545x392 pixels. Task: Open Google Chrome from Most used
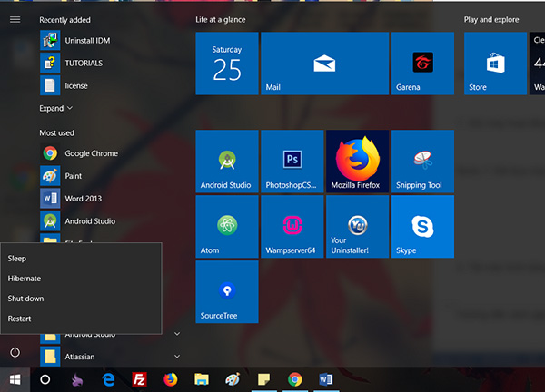(91, 153)
